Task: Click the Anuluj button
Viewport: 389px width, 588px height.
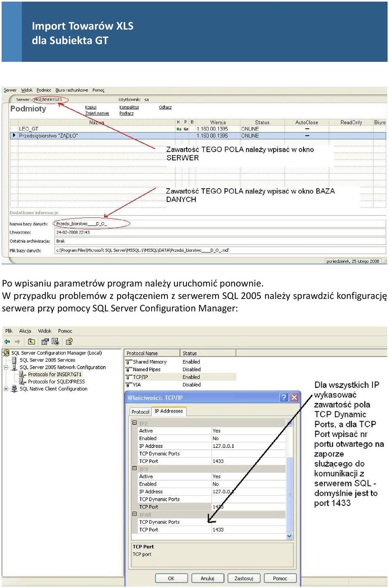Action: [207, 578]
